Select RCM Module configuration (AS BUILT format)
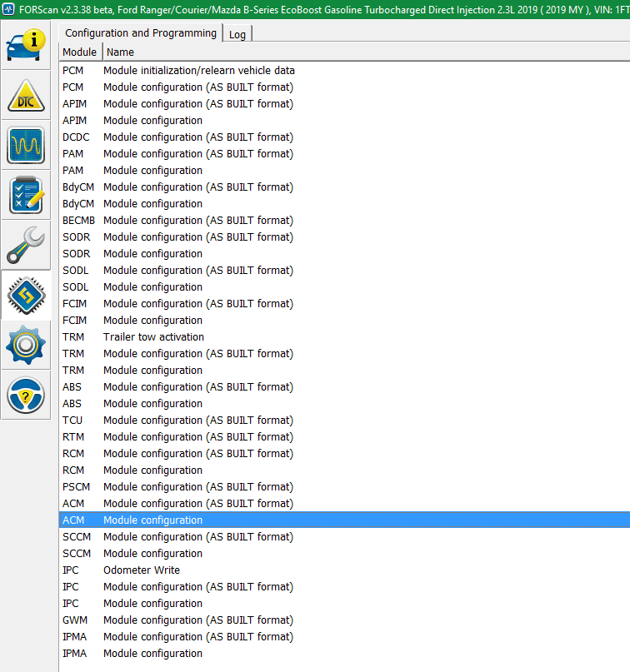 344,454
